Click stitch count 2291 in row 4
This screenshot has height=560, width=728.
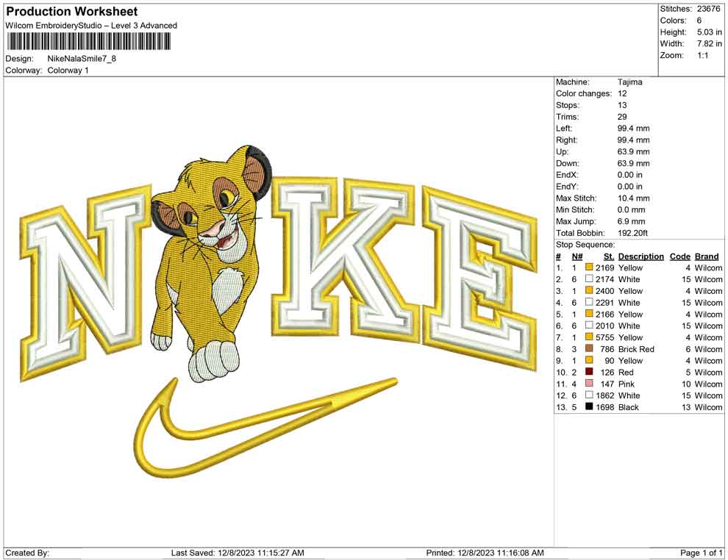(x=605, y=303)
